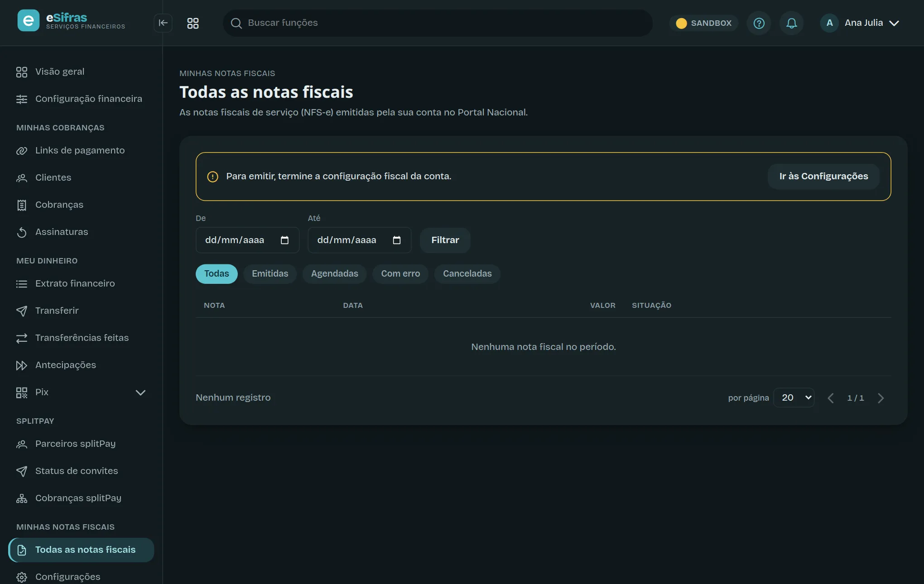924x584 pixels.
Task: Click the eSifras logo icon
Action: point(28,20)
